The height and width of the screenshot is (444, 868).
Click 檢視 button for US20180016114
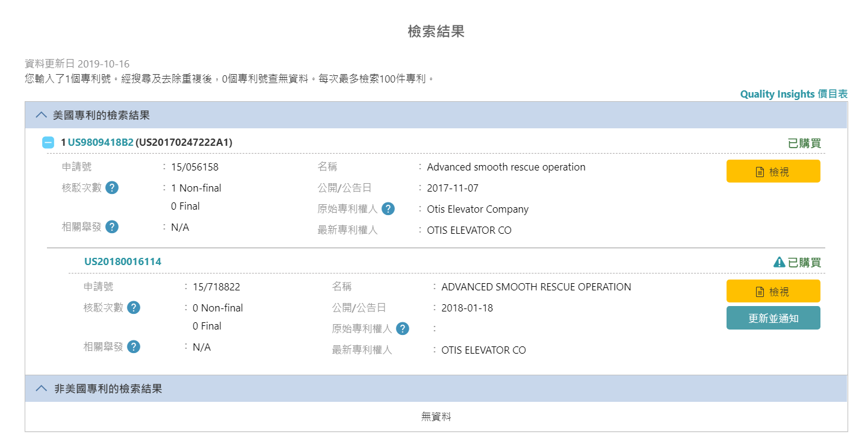tap(773, 291)
